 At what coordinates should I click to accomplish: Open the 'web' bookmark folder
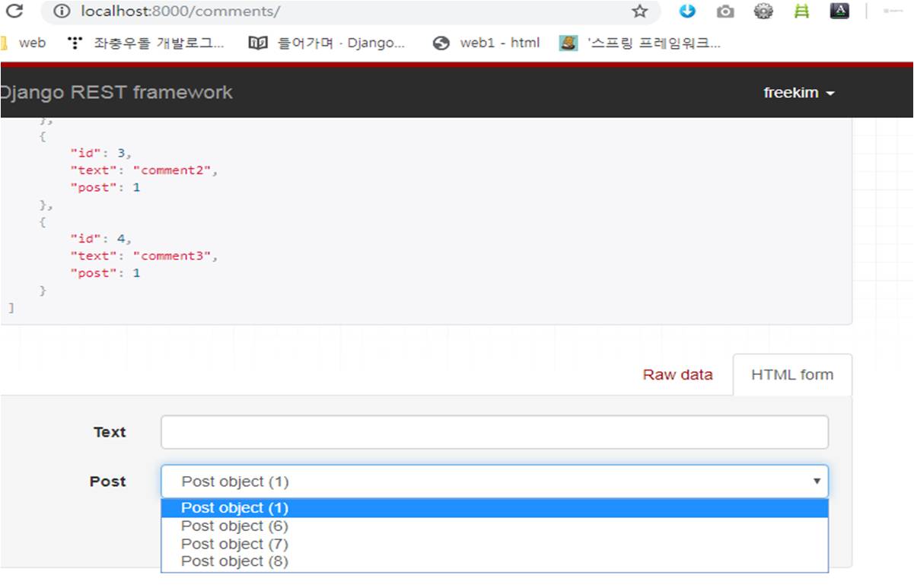[25, 43]
